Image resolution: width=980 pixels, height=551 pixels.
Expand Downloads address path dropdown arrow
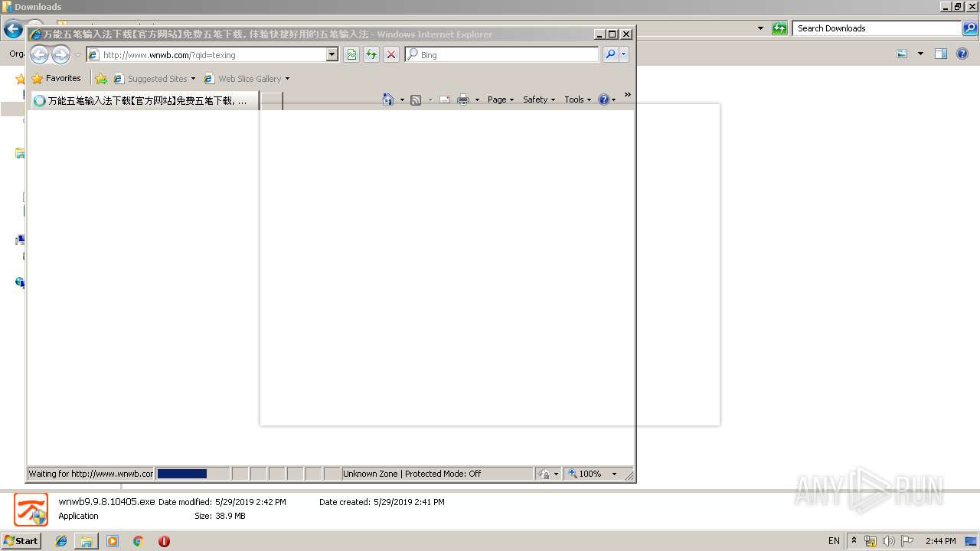coord(760,28)
